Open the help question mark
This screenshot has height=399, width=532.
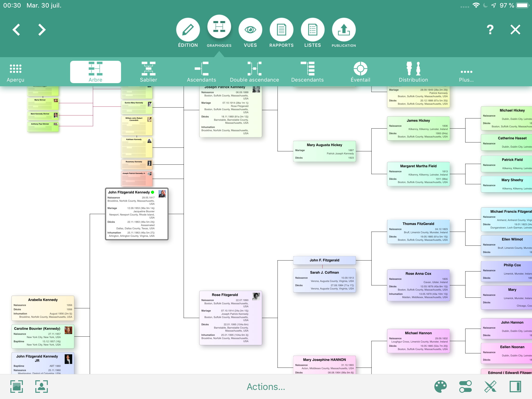point(490,30)
